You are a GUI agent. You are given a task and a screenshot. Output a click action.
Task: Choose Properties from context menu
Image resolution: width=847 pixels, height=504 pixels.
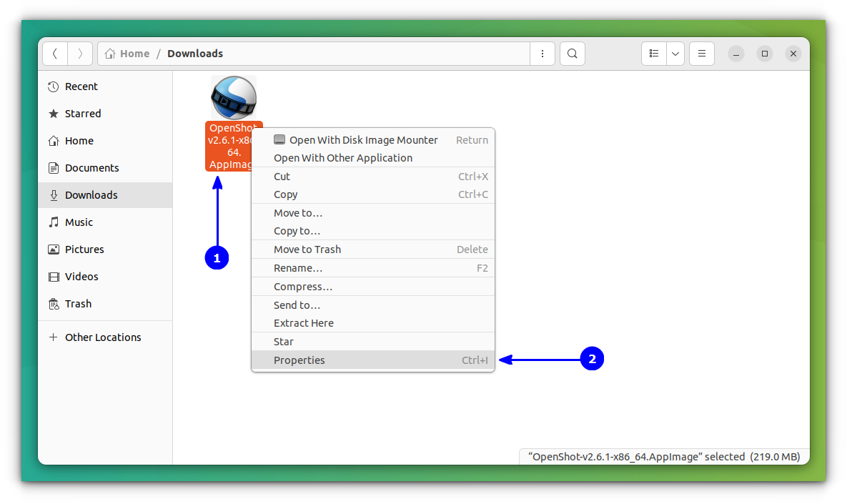(299, 360)
